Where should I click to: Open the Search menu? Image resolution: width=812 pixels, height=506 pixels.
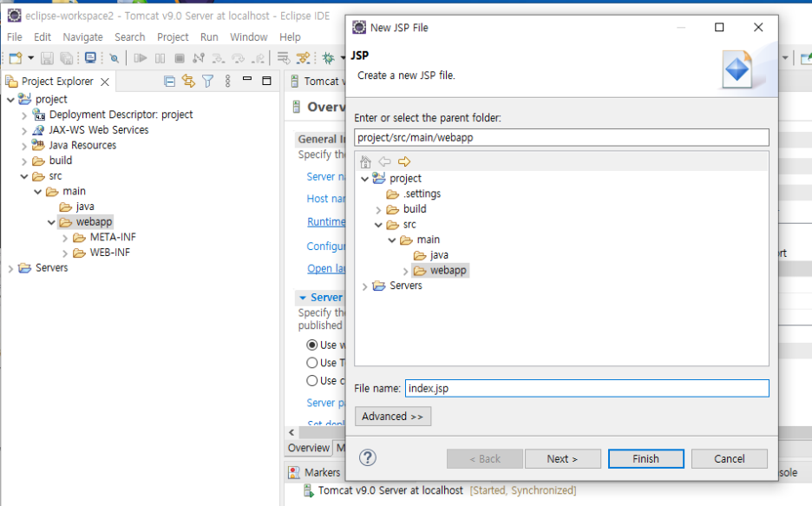tap(130, 36)
